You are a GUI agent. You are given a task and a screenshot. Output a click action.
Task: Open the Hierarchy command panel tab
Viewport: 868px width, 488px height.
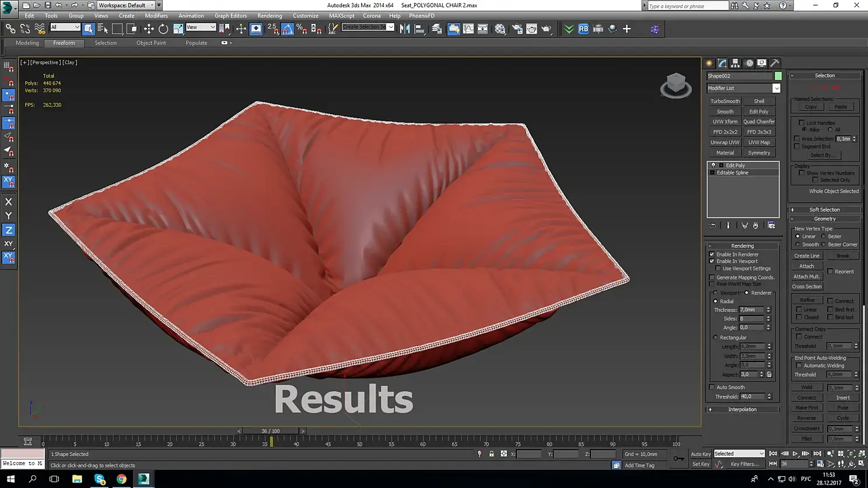point(736,63)
